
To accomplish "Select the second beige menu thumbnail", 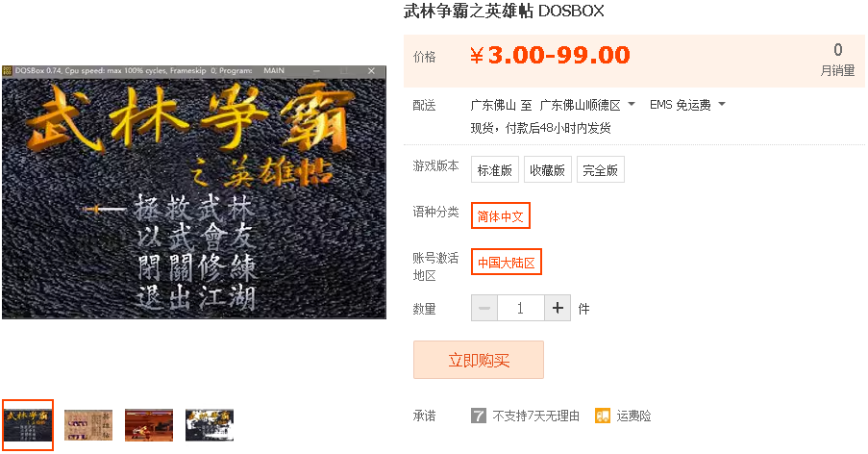I will [88, 424].
